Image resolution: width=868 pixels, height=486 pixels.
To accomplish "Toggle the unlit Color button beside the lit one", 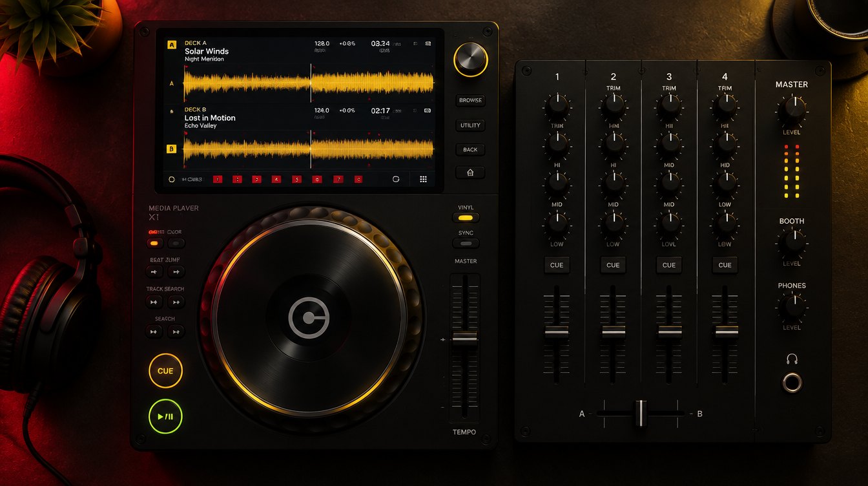I will tap(176, 244).
